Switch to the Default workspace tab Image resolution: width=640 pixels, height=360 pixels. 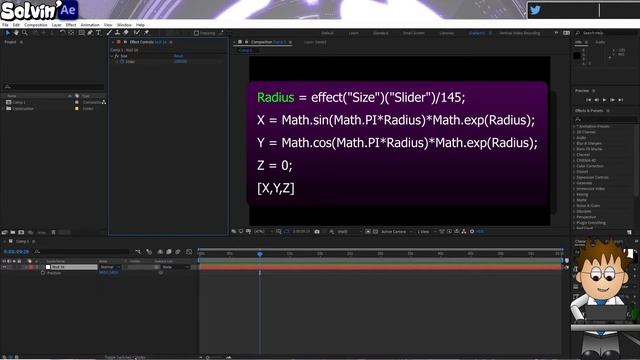[x=327, y=33]
